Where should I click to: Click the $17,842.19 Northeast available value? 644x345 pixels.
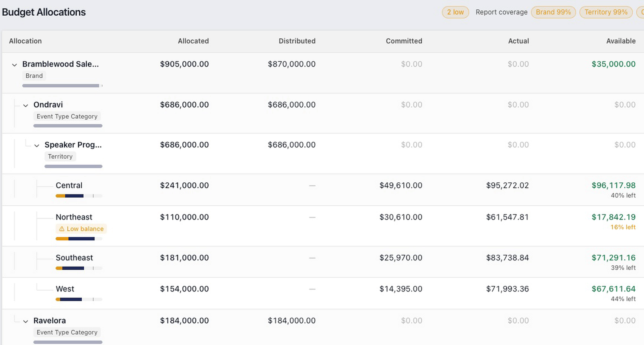point(613,217)
